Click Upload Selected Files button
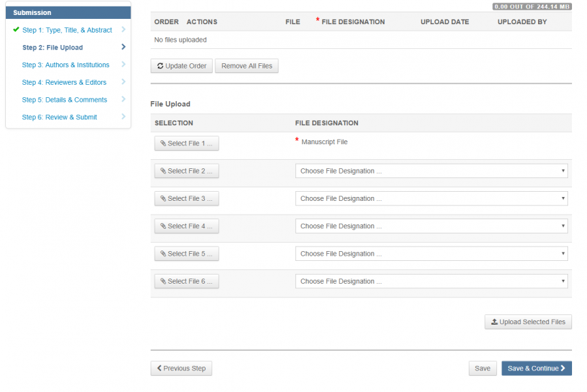 click(x=528, y=322)
